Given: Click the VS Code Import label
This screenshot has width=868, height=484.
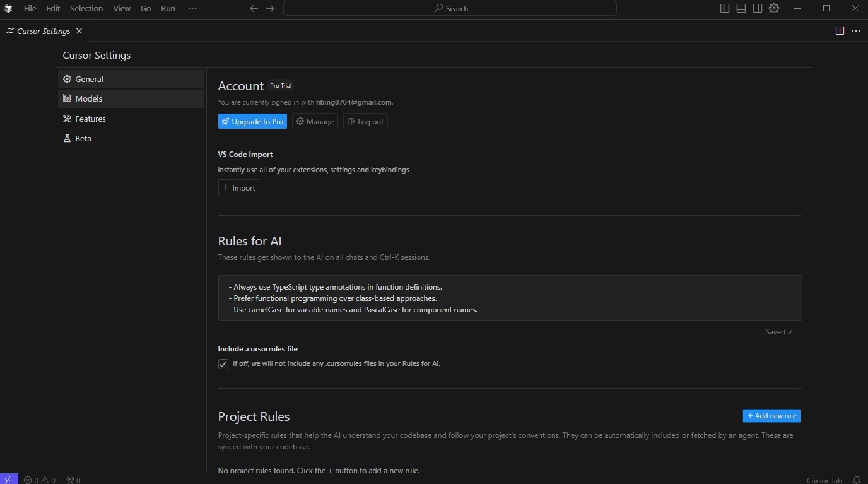Looking at the screenshot, I should click(245, 155).
